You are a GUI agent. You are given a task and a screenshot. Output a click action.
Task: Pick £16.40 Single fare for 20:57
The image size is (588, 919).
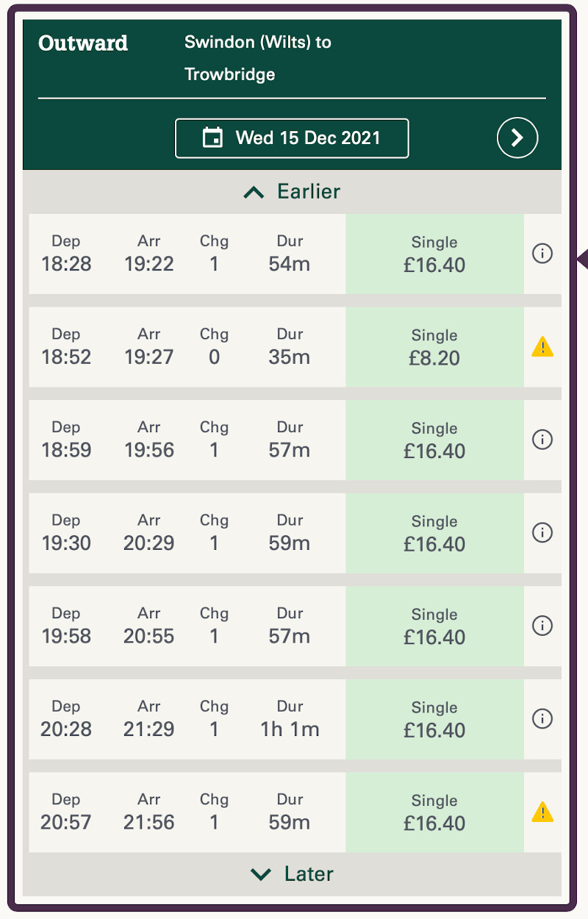(434, 812)
